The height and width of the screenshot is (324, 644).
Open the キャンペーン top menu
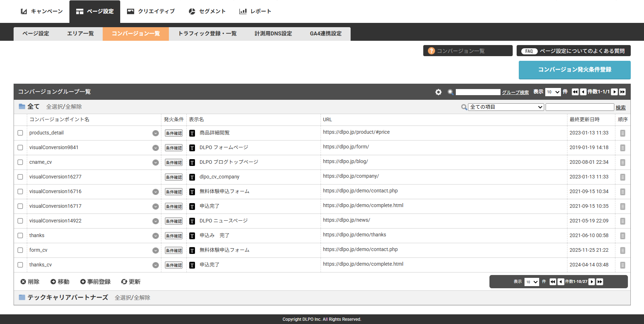tap(42, 11)
